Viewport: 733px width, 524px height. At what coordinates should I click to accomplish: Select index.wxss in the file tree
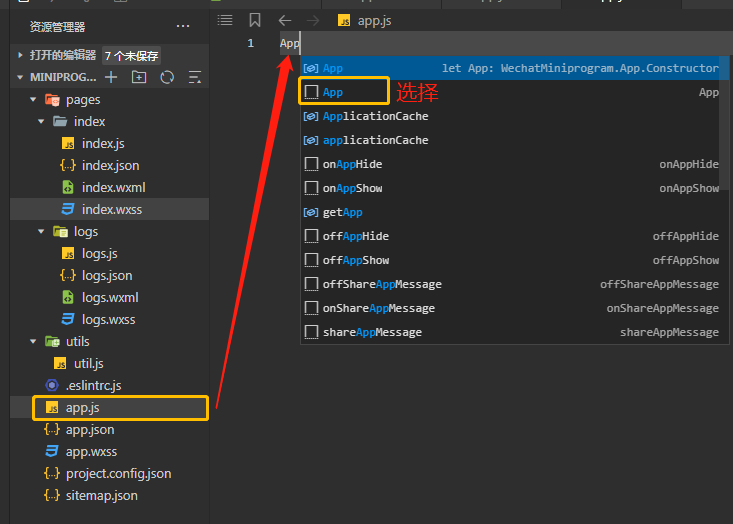tap(109, 209)
